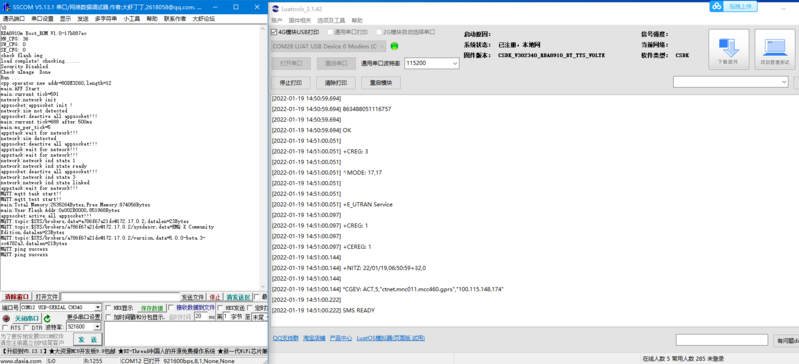Screen dimensions: 799x364
Task: Toggle RTS checkbox in SSCOM
Action: tap(5, 327)
